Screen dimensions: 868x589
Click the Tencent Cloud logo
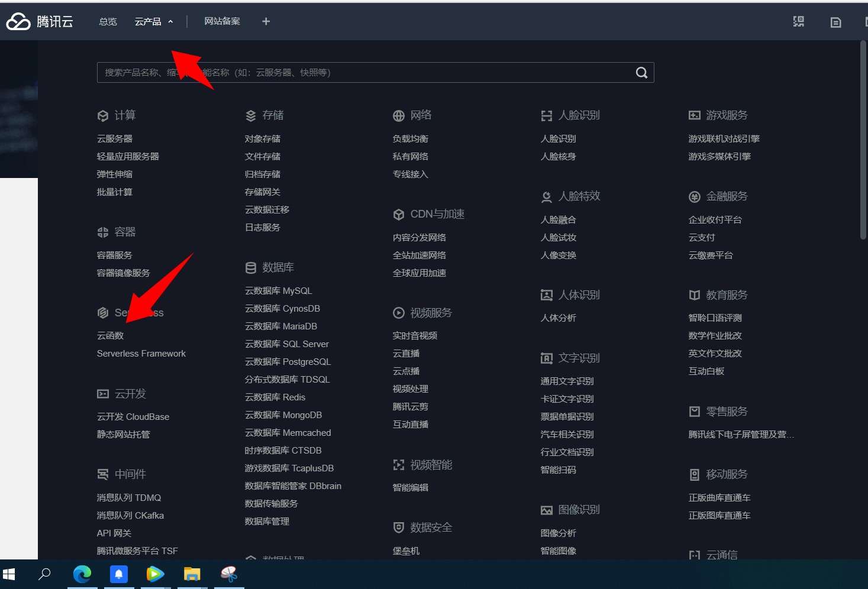(x=39, y=21)
